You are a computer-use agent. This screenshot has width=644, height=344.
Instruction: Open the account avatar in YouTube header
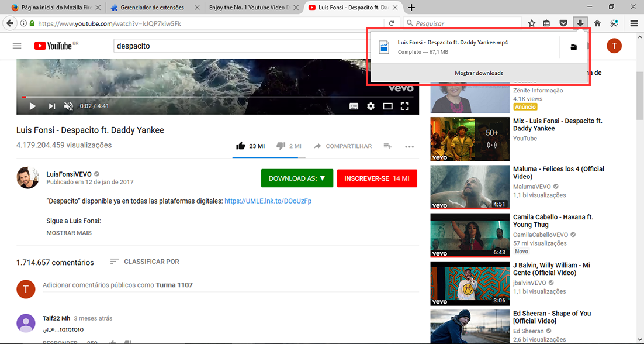point(614,46)
